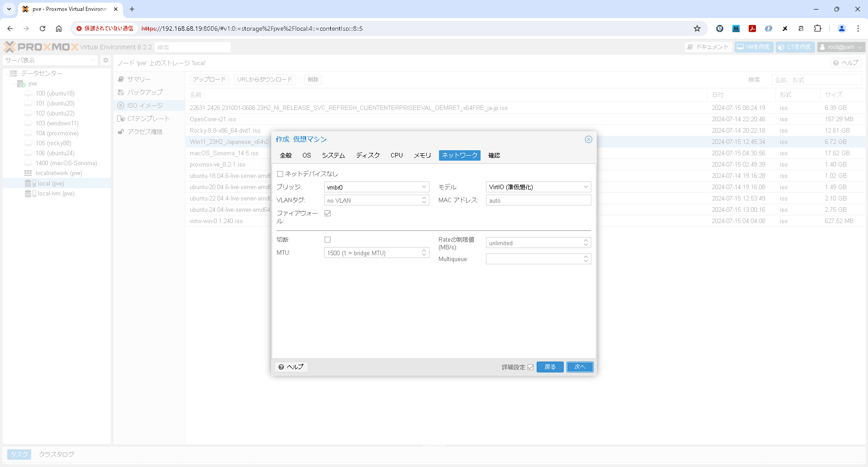Open root@pam user menu
Screen dimensions: 868x467
click(841, 47)
